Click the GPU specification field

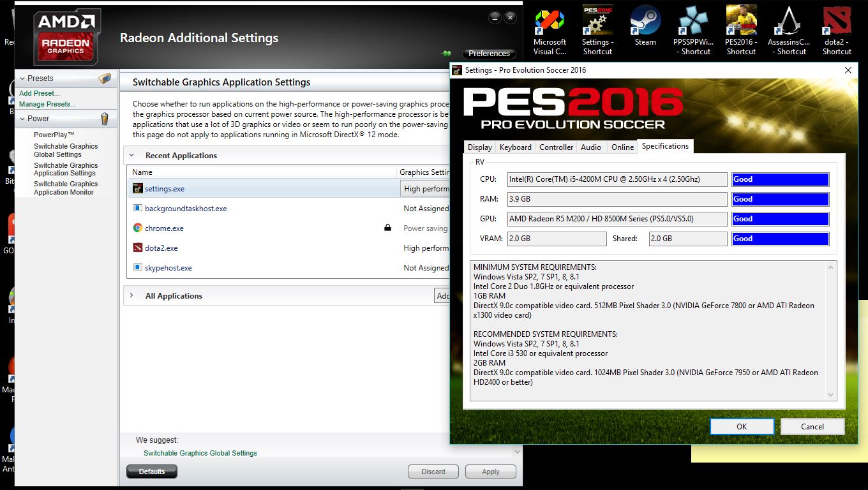[617, 219]
